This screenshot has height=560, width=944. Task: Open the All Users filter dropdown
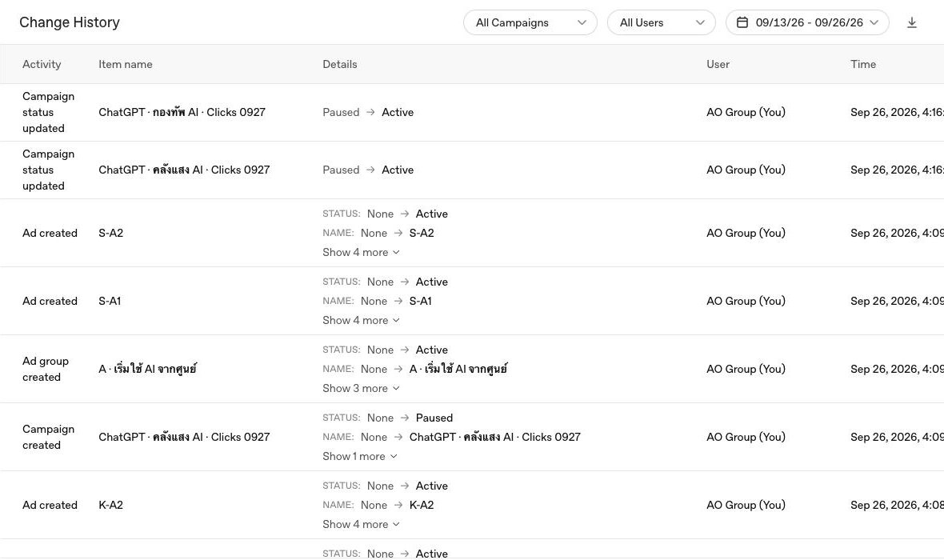click(x=661, y=23)
